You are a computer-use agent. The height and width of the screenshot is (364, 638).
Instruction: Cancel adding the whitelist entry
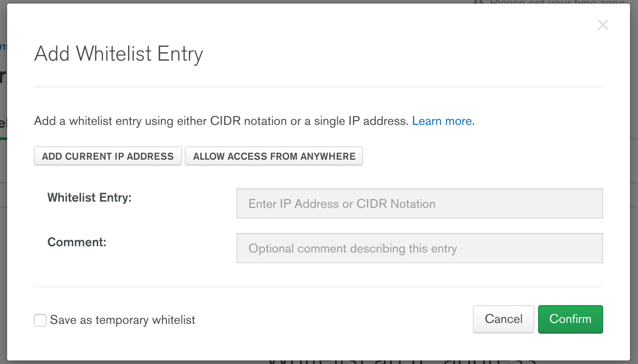point(503,319)
